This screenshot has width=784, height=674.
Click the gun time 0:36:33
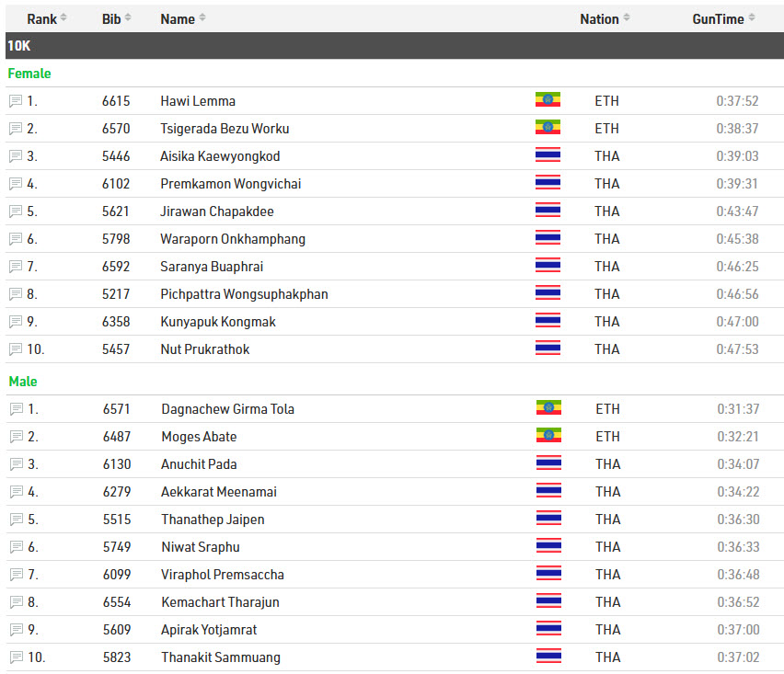pyautogui.click(x=739, y=547)
